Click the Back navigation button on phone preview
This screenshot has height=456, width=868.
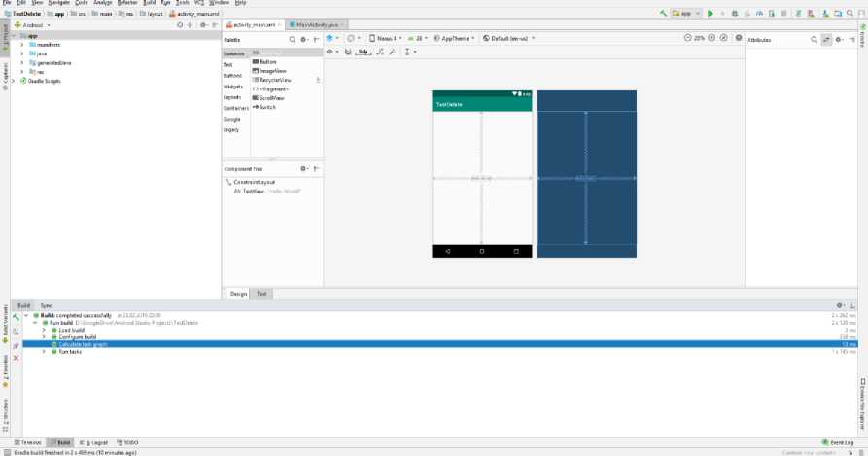pos(447,251)
